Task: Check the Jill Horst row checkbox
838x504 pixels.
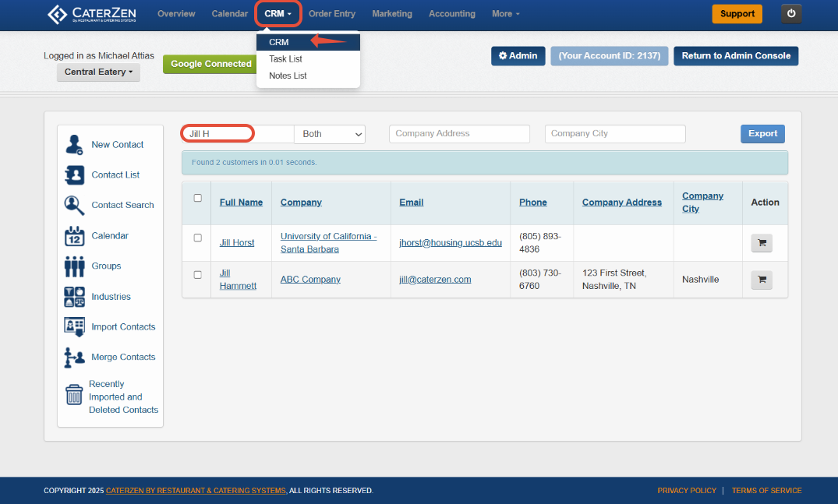Action: pyautogui.click(x=198, y=238)
